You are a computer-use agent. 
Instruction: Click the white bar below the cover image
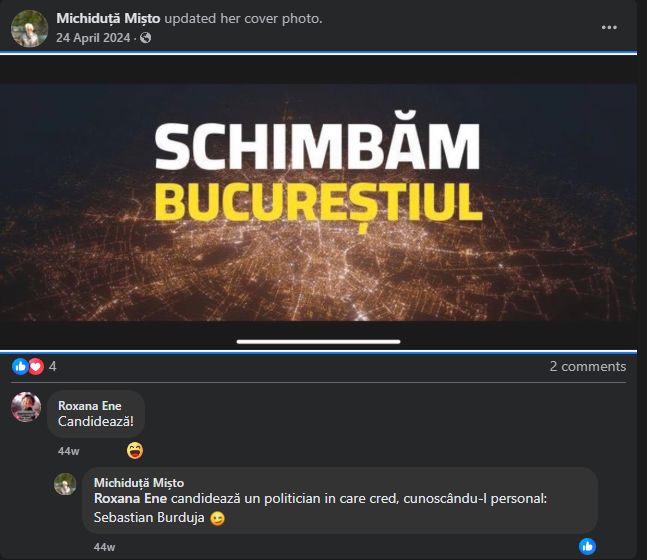318,342
